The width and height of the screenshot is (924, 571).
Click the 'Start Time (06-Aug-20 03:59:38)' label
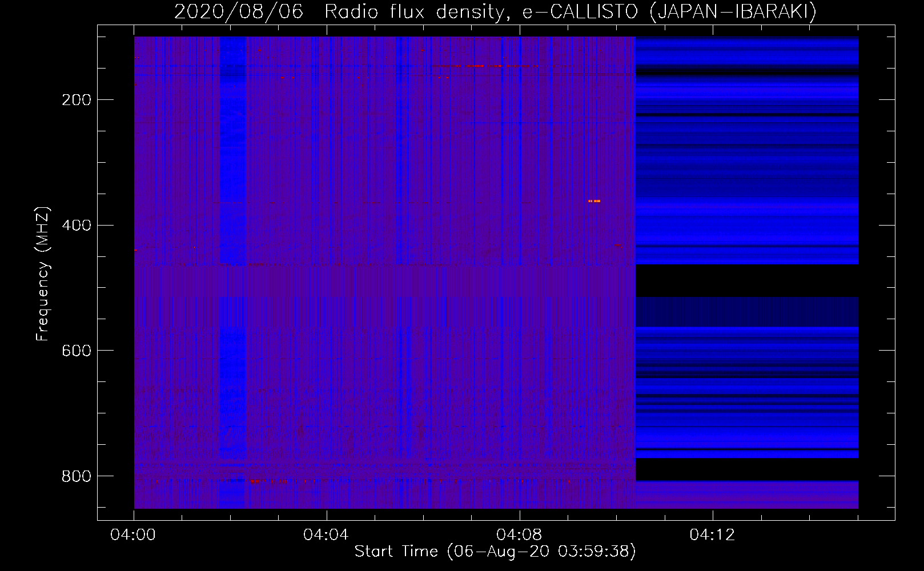[495, 552]
